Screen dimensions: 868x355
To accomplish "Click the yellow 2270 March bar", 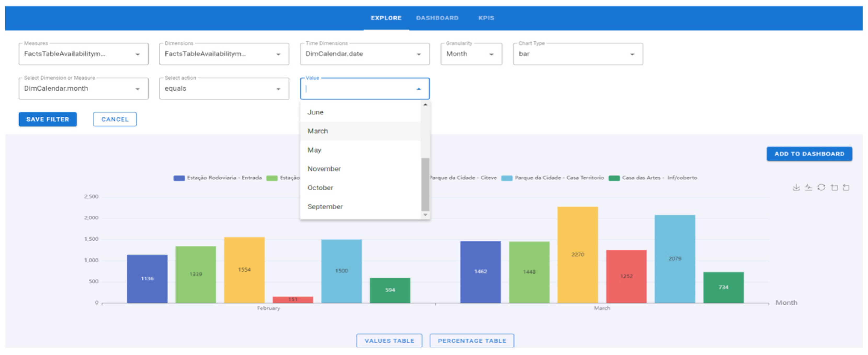I will 578,255.
